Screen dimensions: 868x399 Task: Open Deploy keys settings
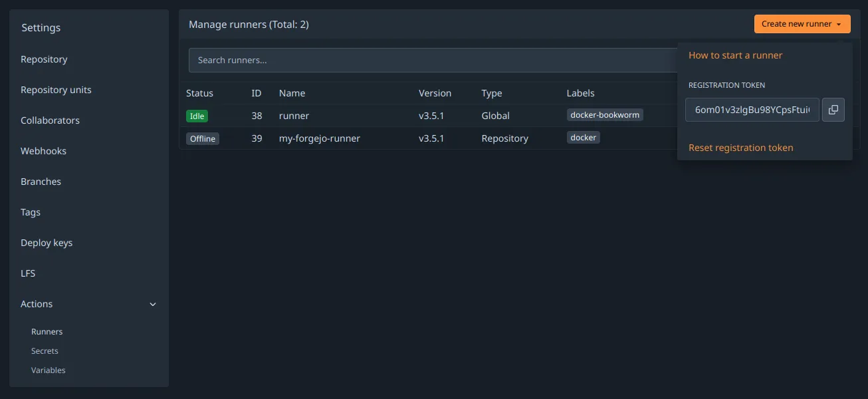[x=47, y=243]
